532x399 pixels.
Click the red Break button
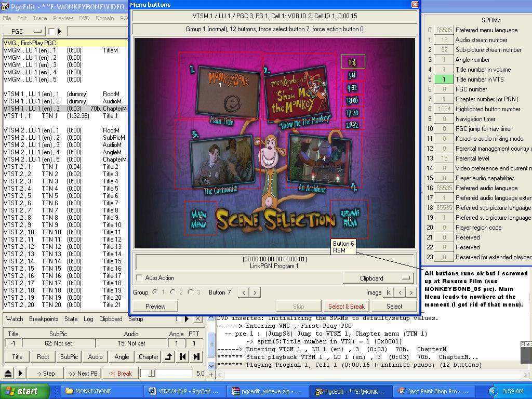[120, 374]
